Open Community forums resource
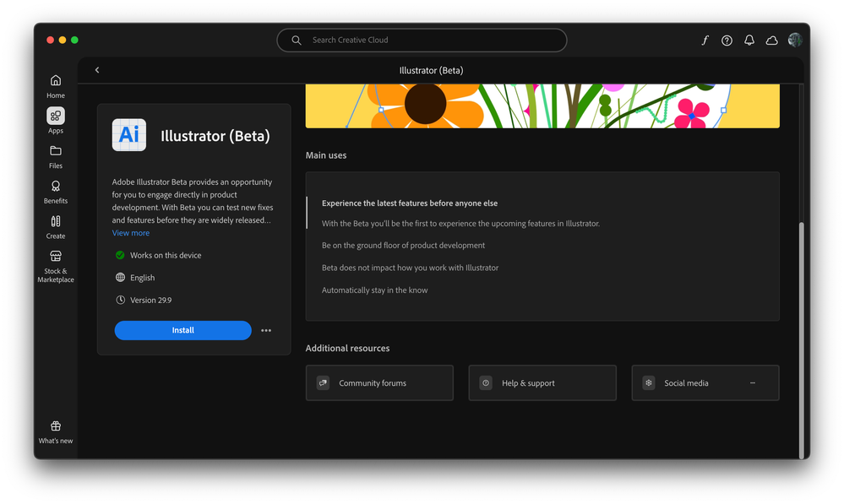Screen dimensions: 844x504 pos(379,383)
